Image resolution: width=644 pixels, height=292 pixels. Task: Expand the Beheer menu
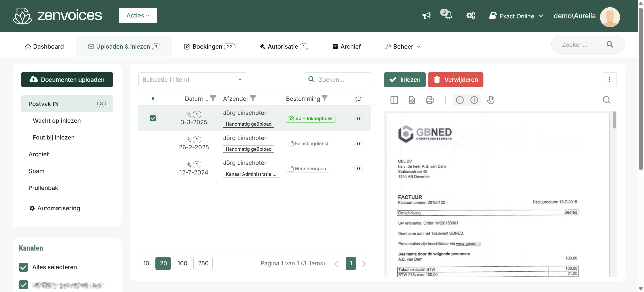click(x=402, y=46)
